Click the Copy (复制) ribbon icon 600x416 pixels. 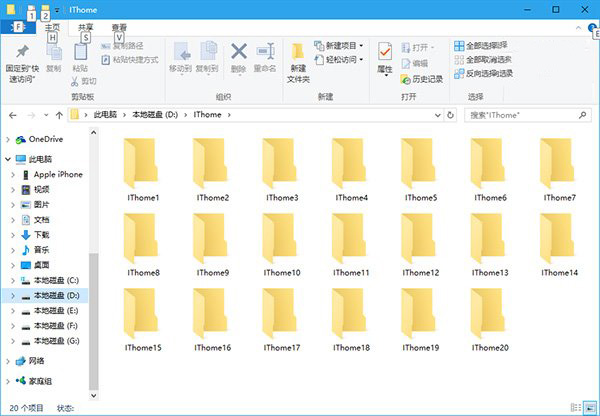54,52
